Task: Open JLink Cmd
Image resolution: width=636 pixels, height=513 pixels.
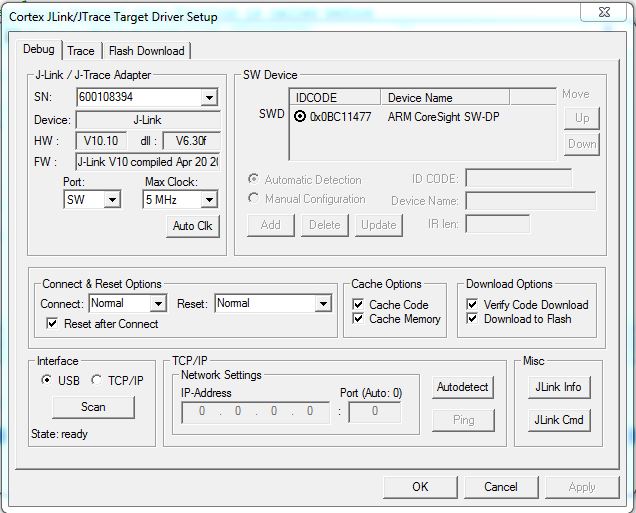Action: click(559, 420)
